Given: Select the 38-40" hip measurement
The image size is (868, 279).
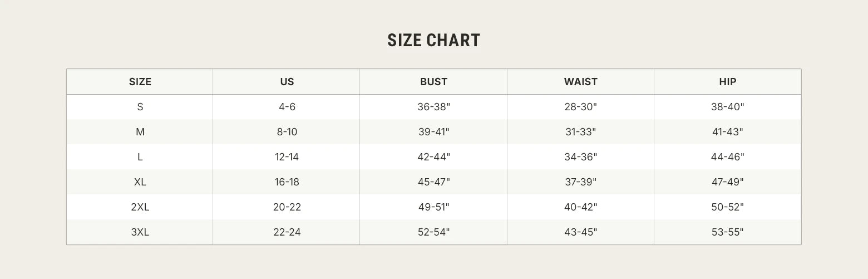Looking at the screenshot, I should coord(727,107).
